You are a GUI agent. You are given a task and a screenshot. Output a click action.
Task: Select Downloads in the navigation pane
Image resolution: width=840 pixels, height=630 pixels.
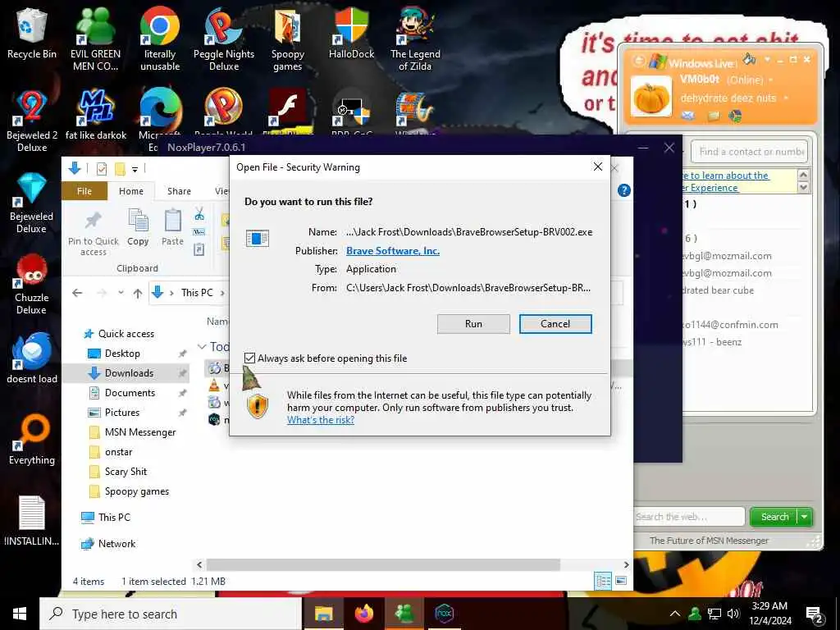129,373
